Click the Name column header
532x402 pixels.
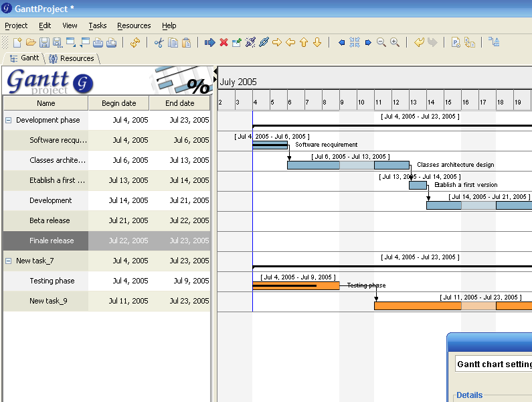(x=46, y=103)
